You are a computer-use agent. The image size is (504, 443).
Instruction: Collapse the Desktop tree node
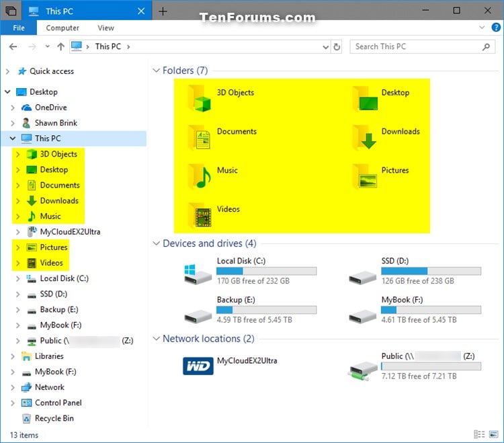click(7, 92)
